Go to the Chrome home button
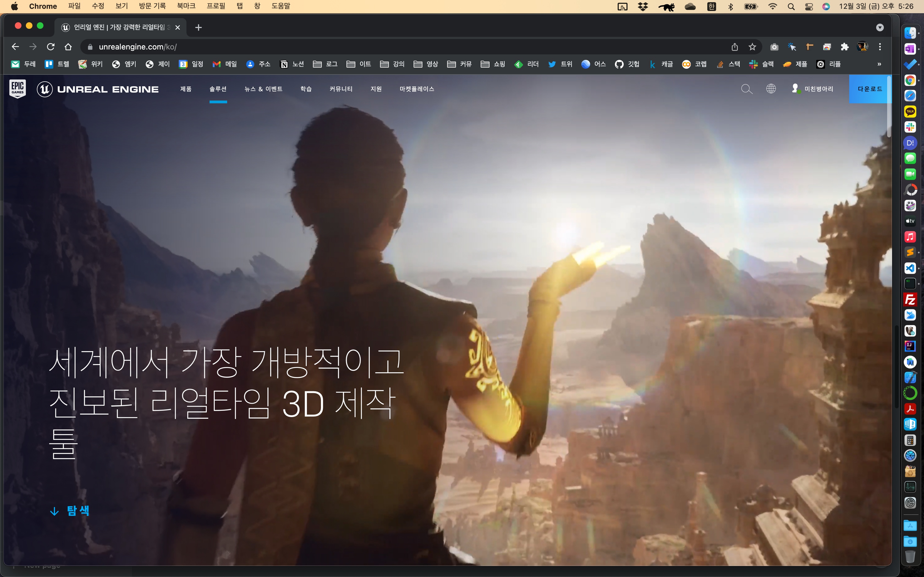The height and width of the screenshot is (577, 924). pos(68,47)
